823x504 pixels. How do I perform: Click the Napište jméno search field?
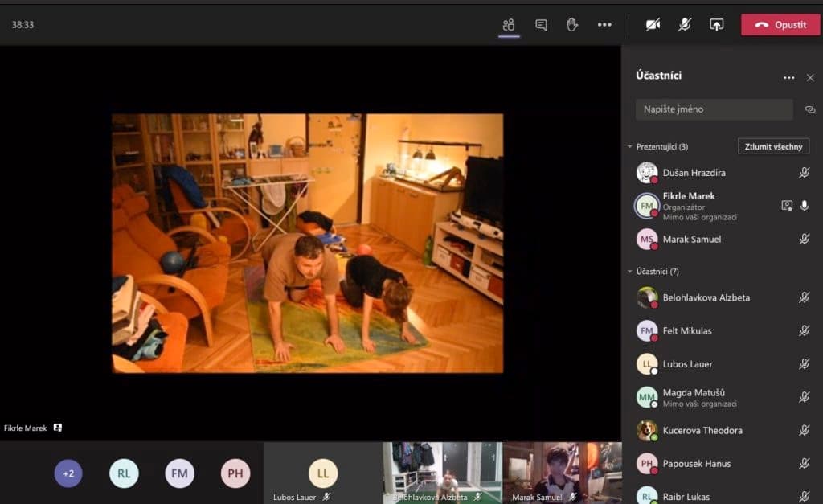pyautogui.click(x=714, y=109)
